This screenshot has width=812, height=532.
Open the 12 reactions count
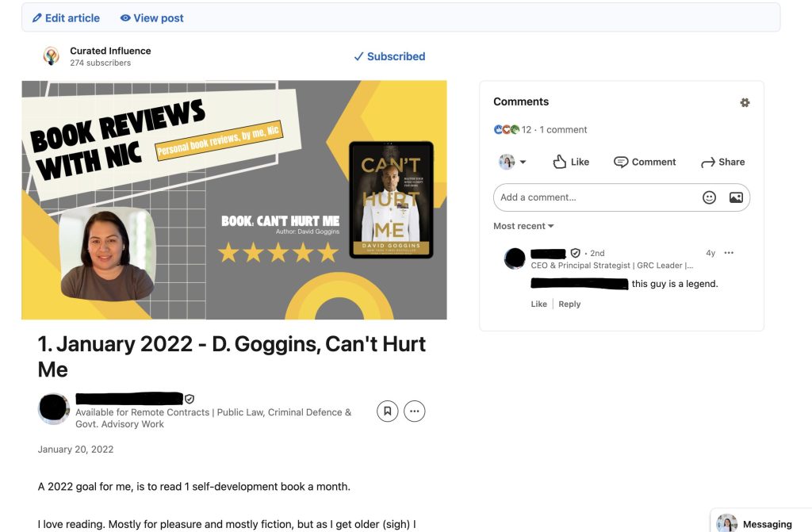point(527,129)
